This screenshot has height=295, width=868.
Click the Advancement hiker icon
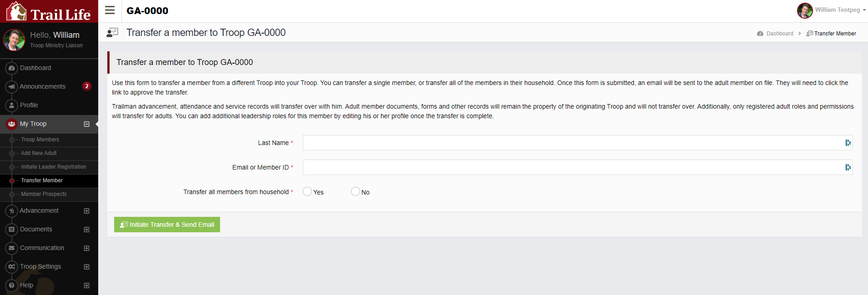coord(11,210)
